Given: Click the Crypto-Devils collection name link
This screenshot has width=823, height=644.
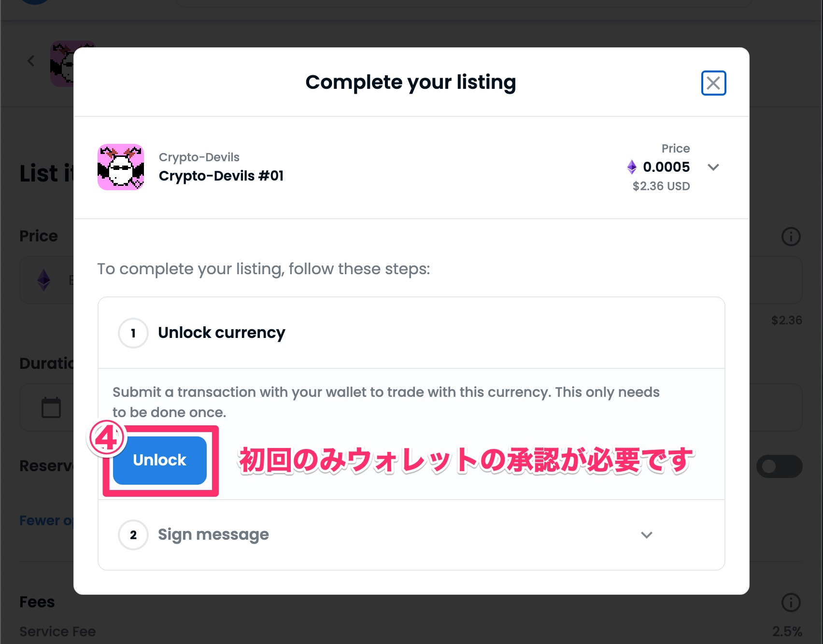Looking at the screenshot, I should pos(199,157).
